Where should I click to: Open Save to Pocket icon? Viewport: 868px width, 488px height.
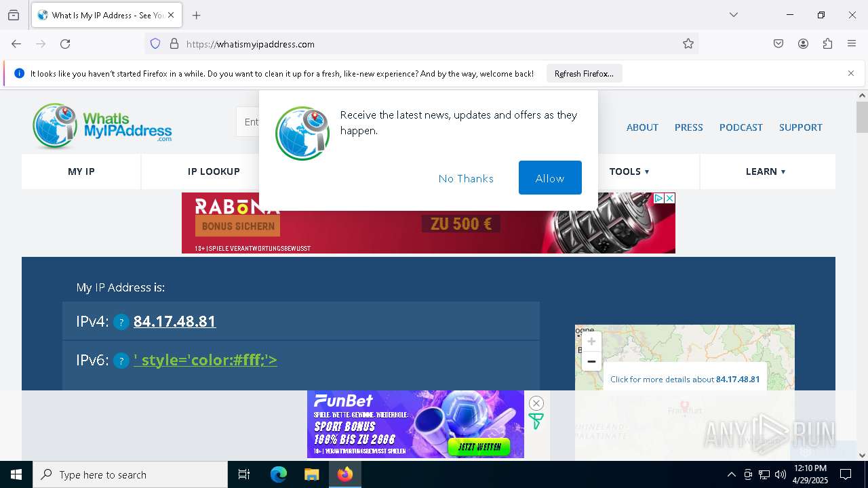coord(778,44)
